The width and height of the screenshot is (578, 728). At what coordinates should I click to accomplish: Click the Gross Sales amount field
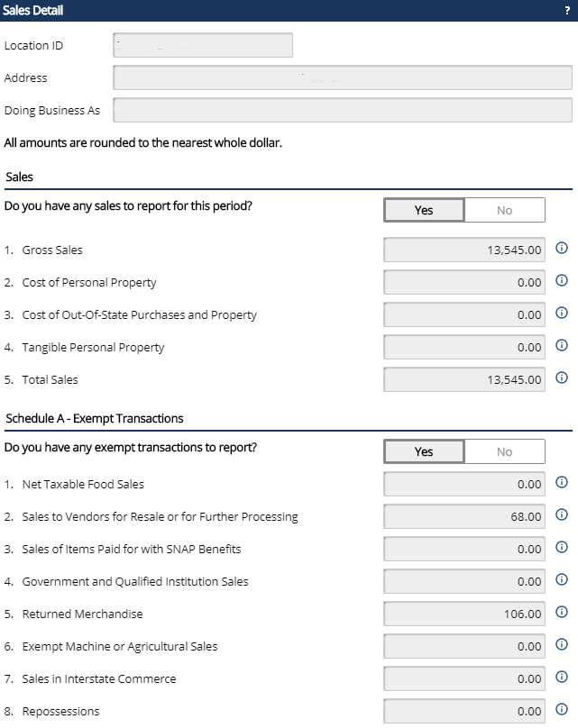coord(464,250)
